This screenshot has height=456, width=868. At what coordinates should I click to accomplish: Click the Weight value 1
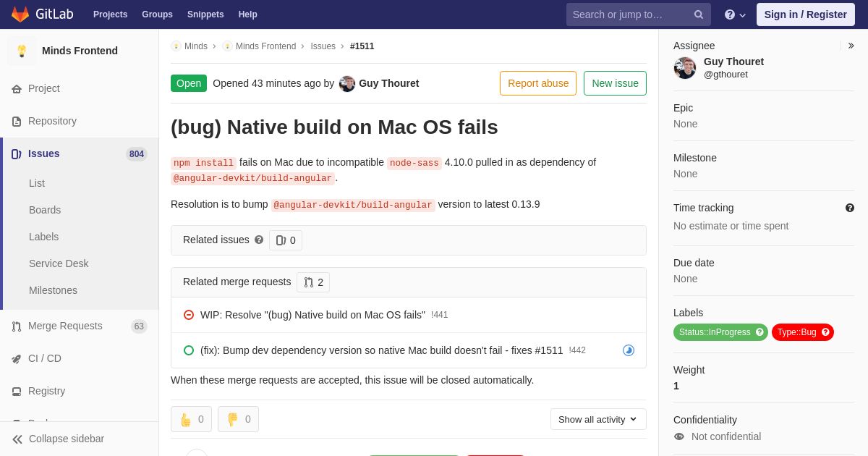point(676,386)
